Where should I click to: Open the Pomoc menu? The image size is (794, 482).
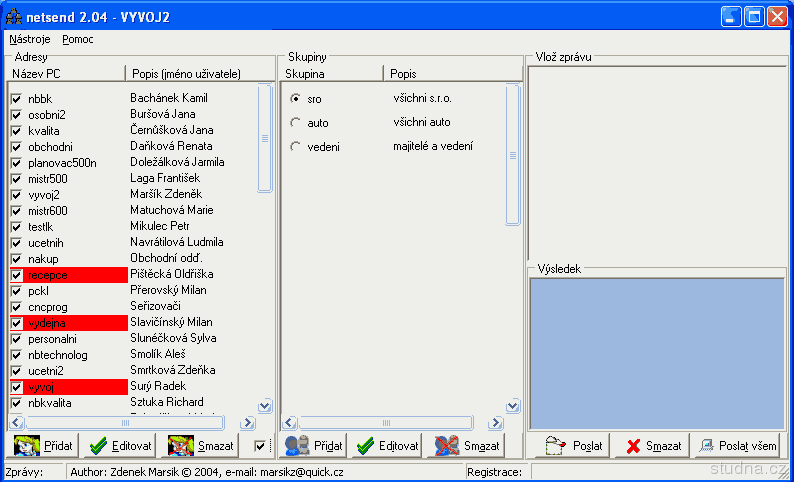pos(78,39)
